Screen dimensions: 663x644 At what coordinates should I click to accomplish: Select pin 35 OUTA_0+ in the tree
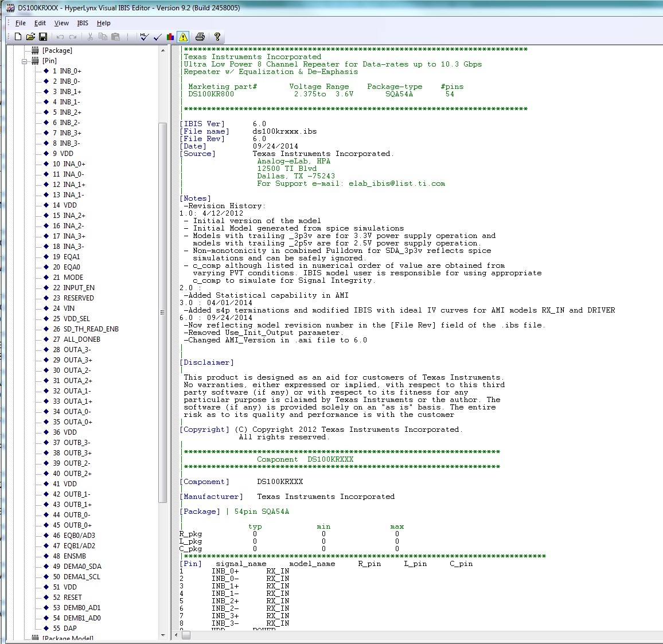point(72,422)
